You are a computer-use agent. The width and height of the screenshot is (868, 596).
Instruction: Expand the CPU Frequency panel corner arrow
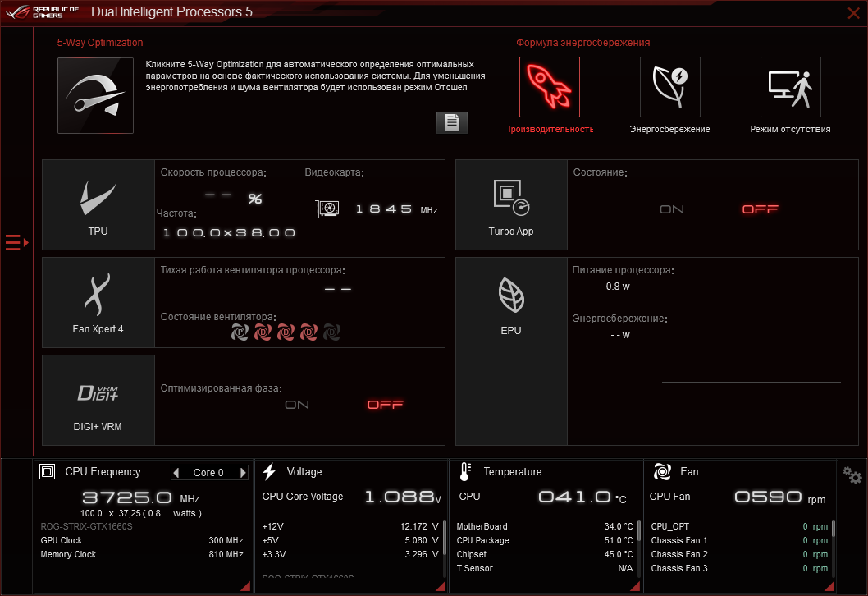[x=246, y=587]
